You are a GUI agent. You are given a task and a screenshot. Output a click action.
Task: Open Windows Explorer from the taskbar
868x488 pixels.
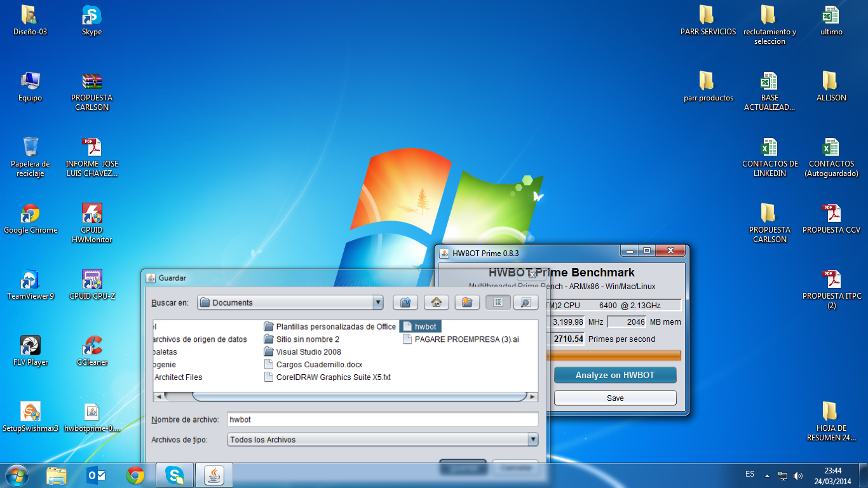(57, 475)
